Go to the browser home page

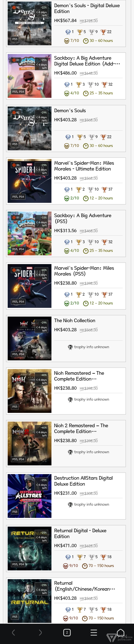coord(120,632)
